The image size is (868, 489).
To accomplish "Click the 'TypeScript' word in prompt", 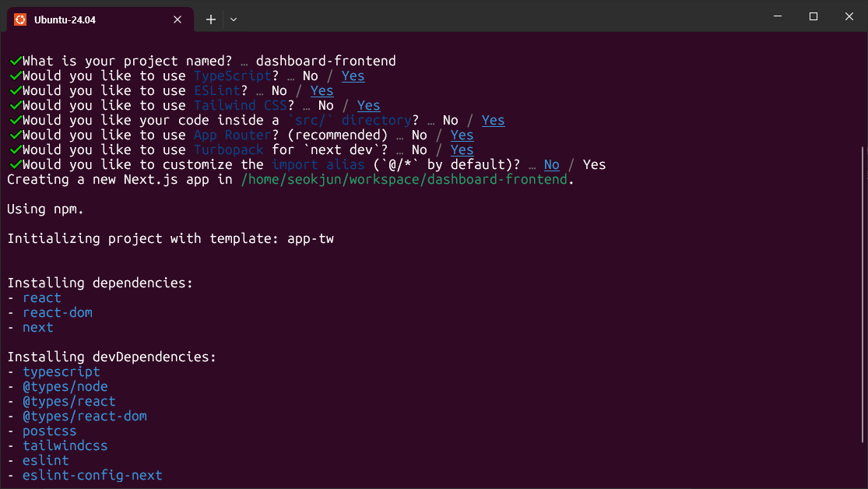I will click(x=233, y=76).
